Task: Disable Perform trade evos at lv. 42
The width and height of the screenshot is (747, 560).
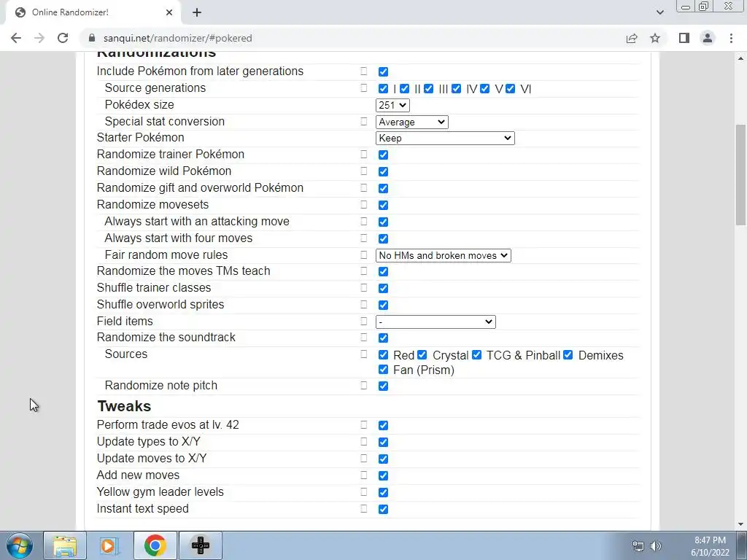Action: [x=383, y=426]
